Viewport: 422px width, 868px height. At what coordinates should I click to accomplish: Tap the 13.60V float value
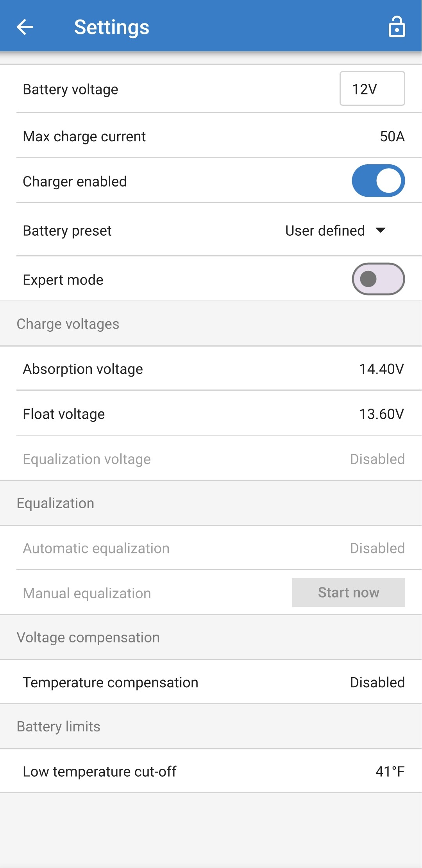tap(381, 414)
